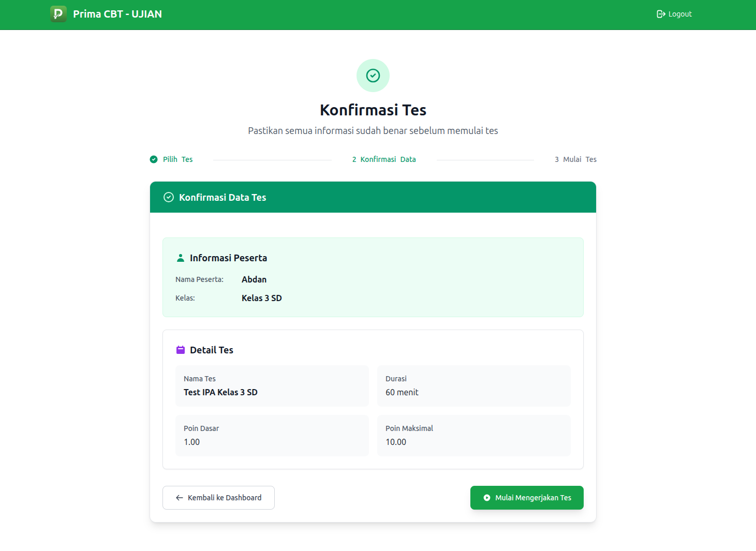Click the large green checkmark badge above Konfirmasi Tes
The height and width of the screenshot is (551, 756).
[x=373, y=76]
